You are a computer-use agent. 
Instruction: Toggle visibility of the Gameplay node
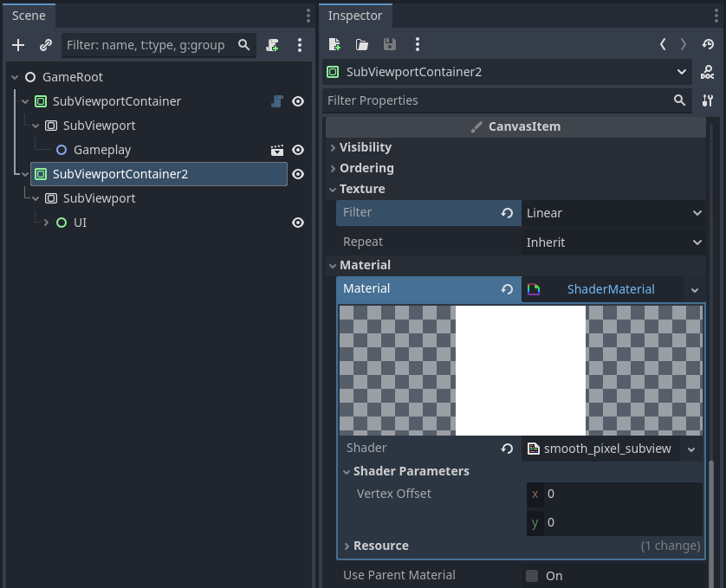click(x=298, y=149)
